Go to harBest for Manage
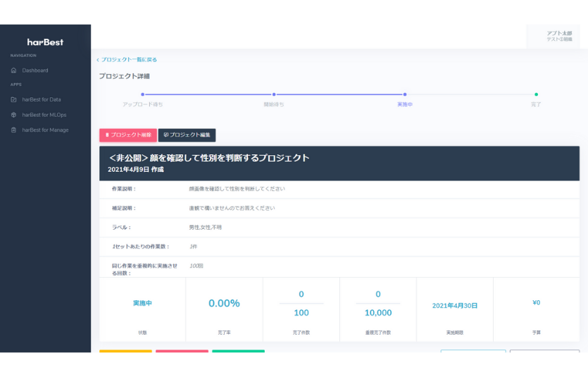 point(45,130)
